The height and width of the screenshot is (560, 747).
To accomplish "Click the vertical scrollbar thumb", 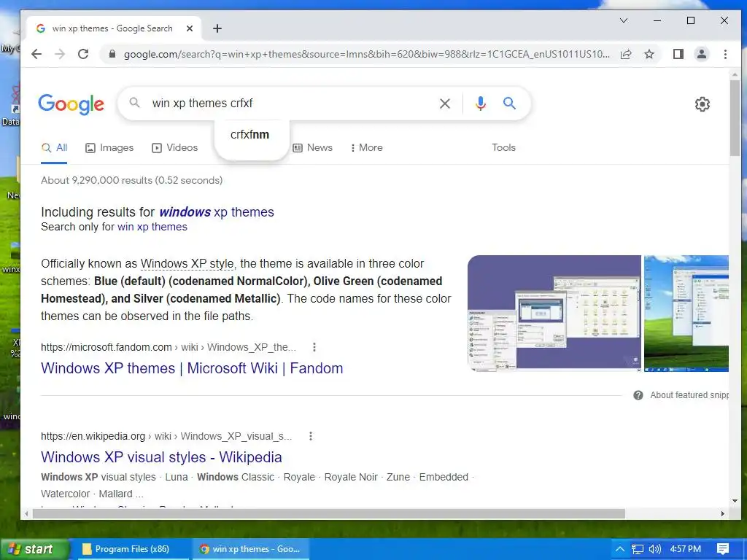I will click(x=735, y=117).
